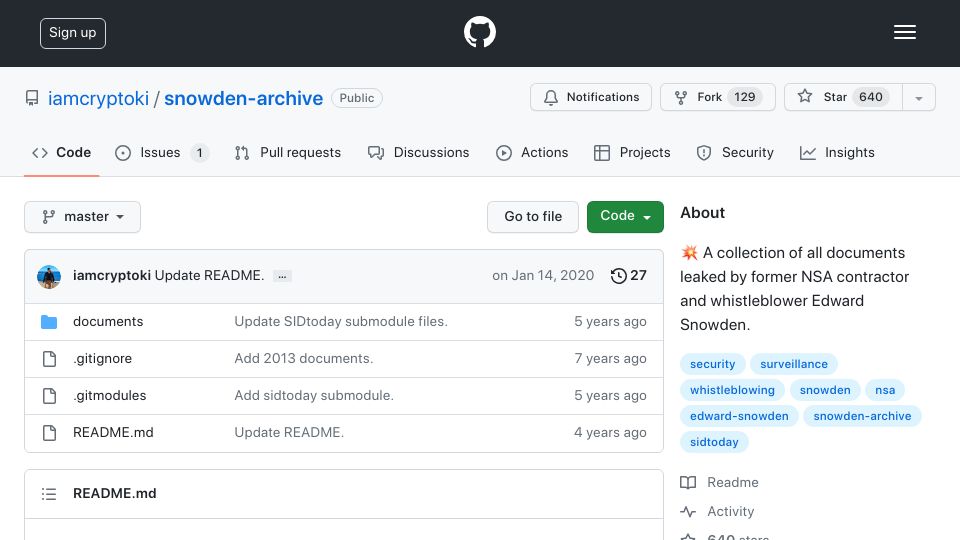Click Notifications bell button
The width and height of the screenshot is (960, 540).
pyautogui.click(x=591, y=97)
